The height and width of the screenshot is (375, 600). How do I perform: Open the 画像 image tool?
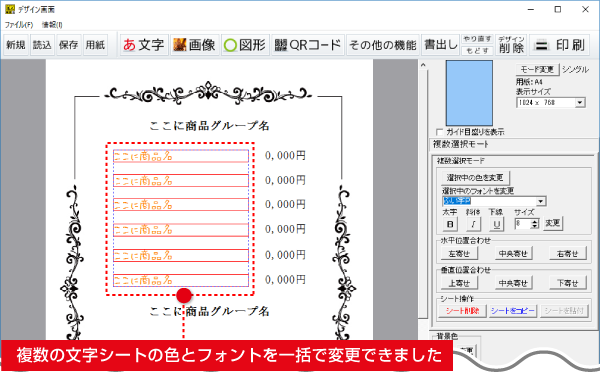[x=194, y=45]
